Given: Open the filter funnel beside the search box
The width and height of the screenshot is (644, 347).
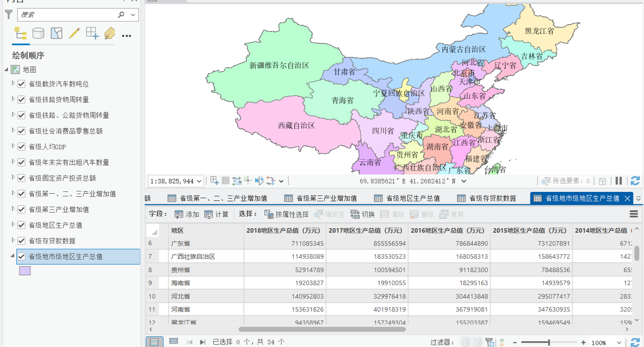Looking at the screenshot, I should click(9, 15).
